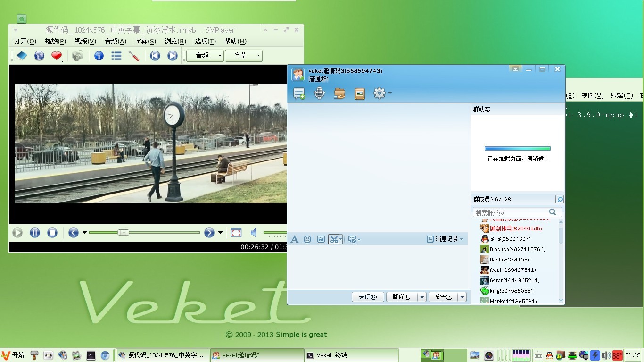This screenshot has height=362, width=644.
Task: Click the video seek slider handle
Action: coord(123,232)
